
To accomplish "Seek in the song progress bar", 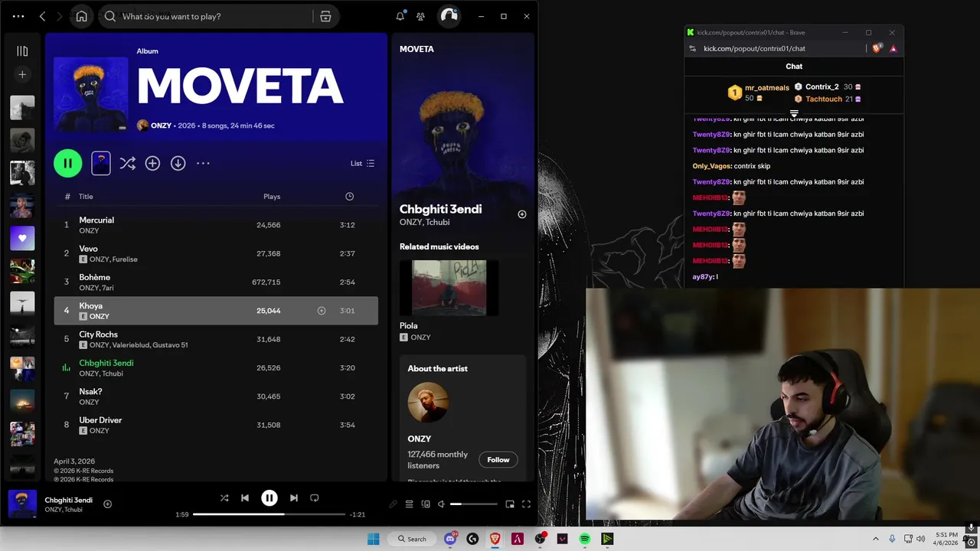I will (x=269, y=514).
